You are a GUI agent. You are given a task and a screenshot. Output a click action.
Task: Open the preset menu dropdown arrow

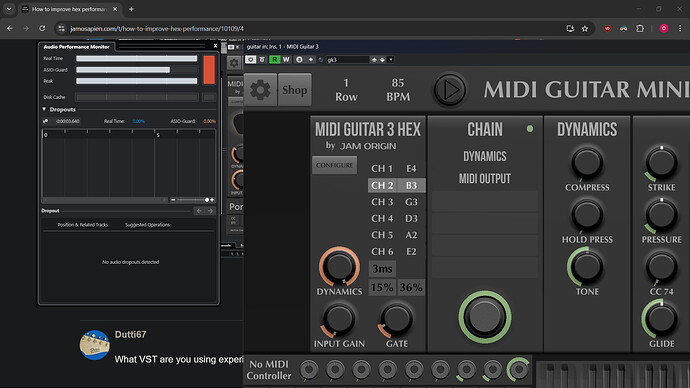click(x=390, y=59)
